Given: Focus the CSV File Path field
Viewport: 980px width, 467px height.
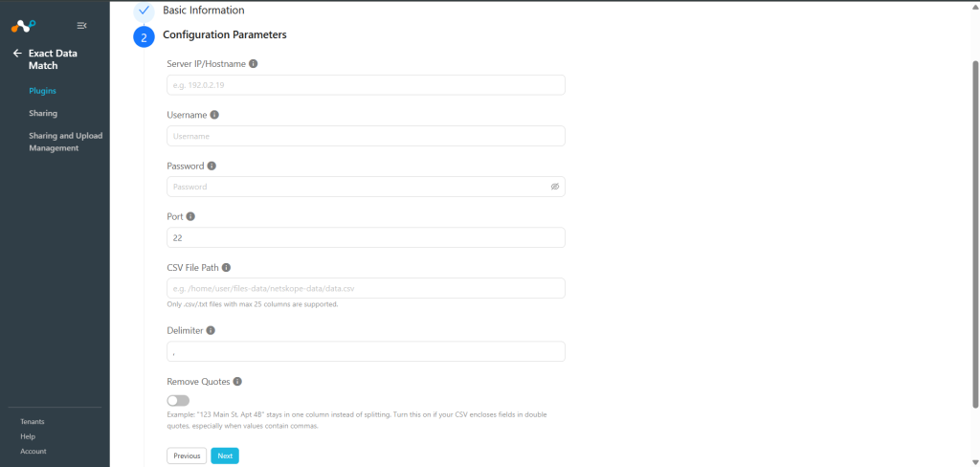Looking at the screenshot, I should coord(366,288).
